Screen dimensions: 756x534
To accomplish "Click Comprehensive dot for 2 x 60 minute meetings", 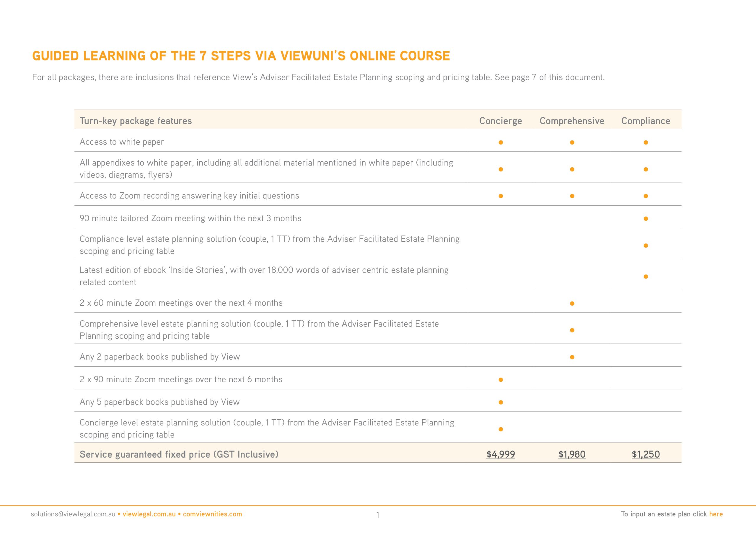I will coord(572,303).
